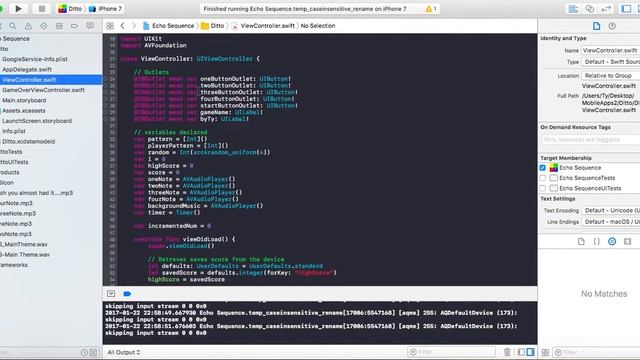The image size is (640, 360).
Task: Open the Location Relative to Group dropdown
Action: pyautogui.click(x=611, y=76)
